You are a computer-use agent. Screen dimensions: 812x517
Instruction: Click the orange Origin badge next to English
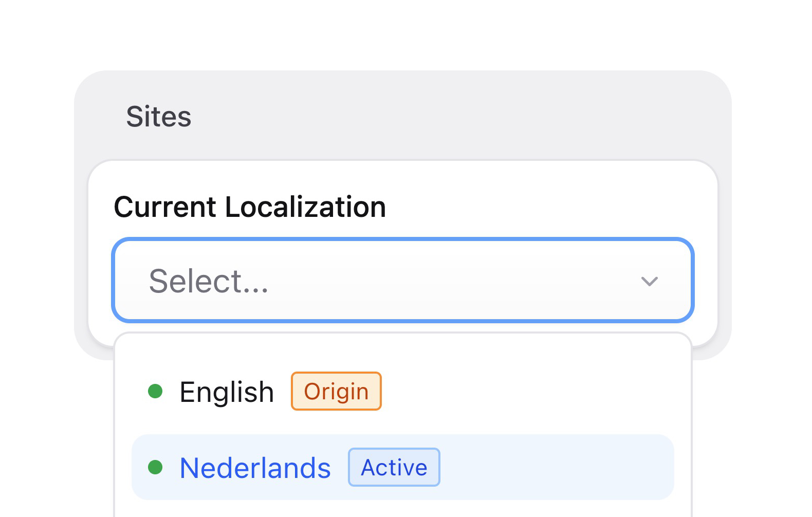336,391
